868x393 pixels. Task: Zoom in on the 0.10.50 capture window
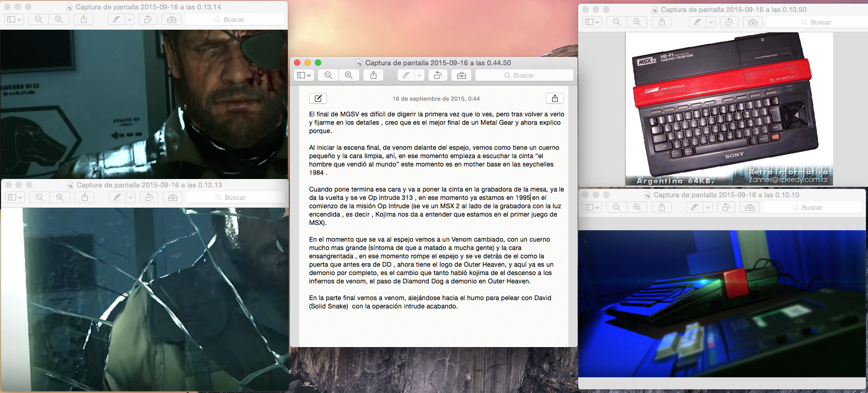click(x=637, y=22)
